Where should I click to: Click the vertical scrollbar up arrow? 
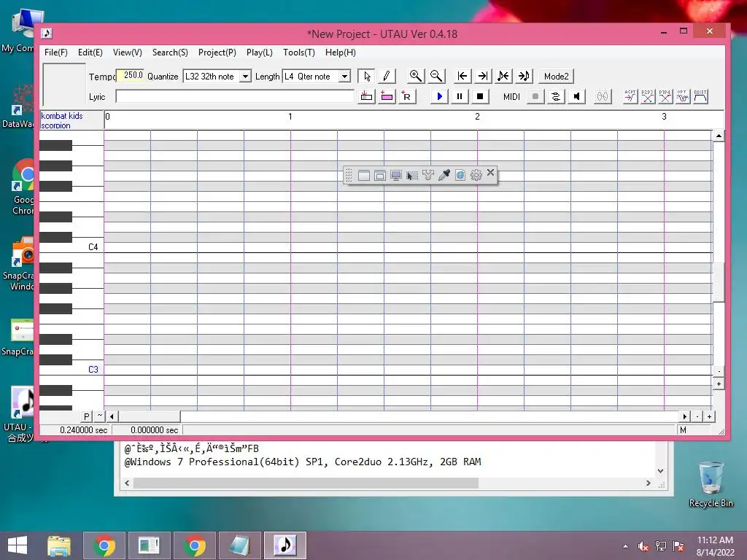point(719,136)
